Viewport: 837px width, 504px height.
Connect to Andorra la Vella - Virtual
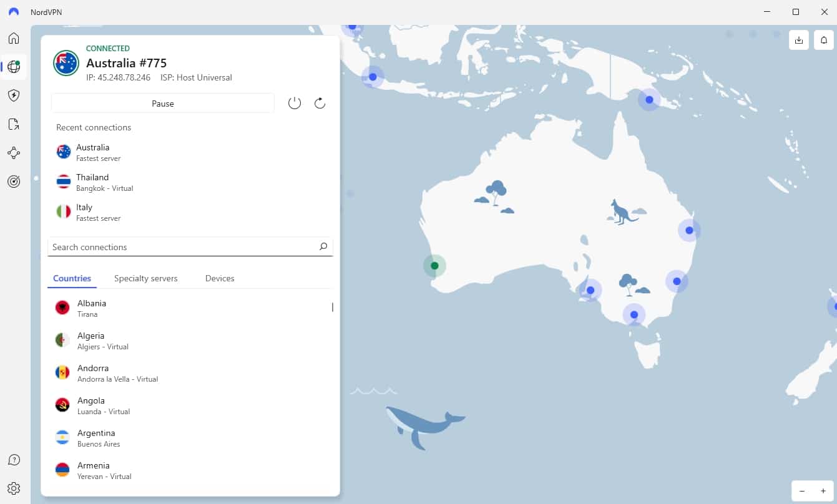tap(190, 373)
